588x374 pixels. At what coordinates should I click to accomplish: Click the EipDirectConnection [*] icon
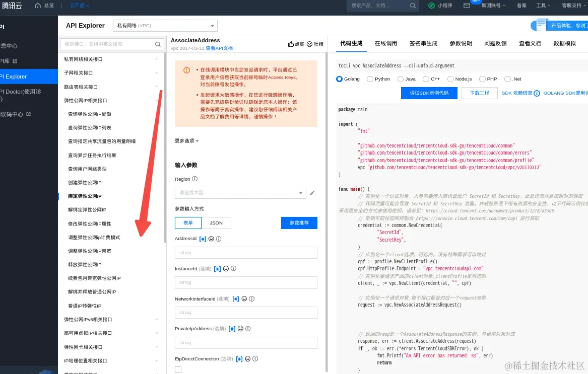pyautogui.click(x=239, y=358)
